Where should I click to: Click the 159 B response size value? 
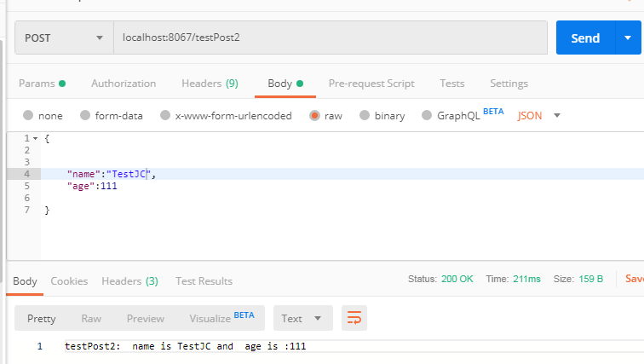pyautogui.click(x=590, y=279)
